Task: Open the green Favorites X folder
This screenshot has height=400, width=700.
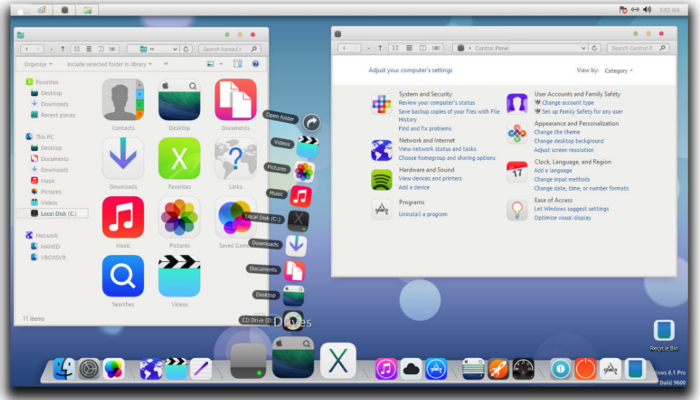Action: [179, 159]
